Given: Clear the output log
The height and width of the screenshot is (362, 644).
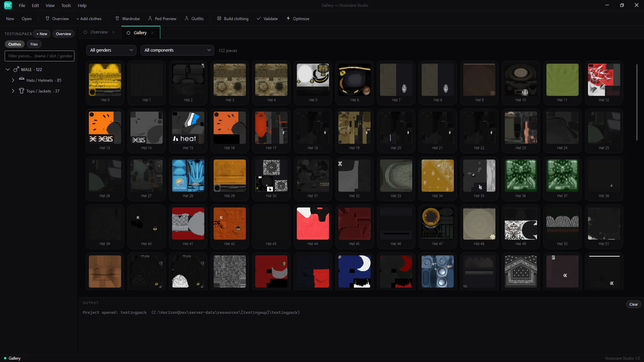Looking at the screenshot, I should (x=634, y=304).
